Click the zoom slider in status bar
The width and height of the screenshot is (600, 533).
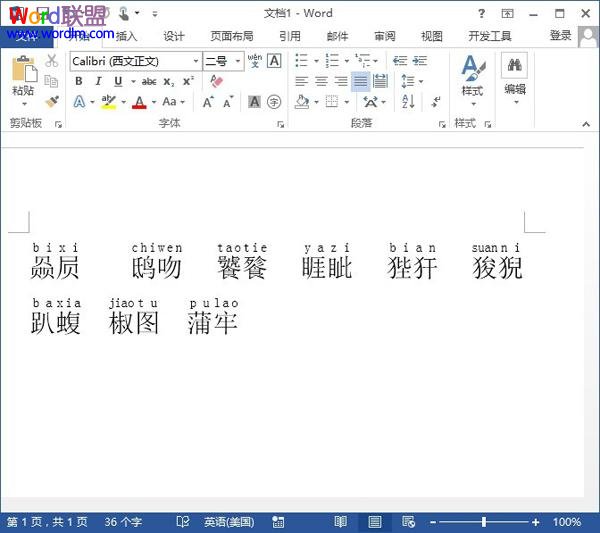pyautogui.click(x=484, y=522)
